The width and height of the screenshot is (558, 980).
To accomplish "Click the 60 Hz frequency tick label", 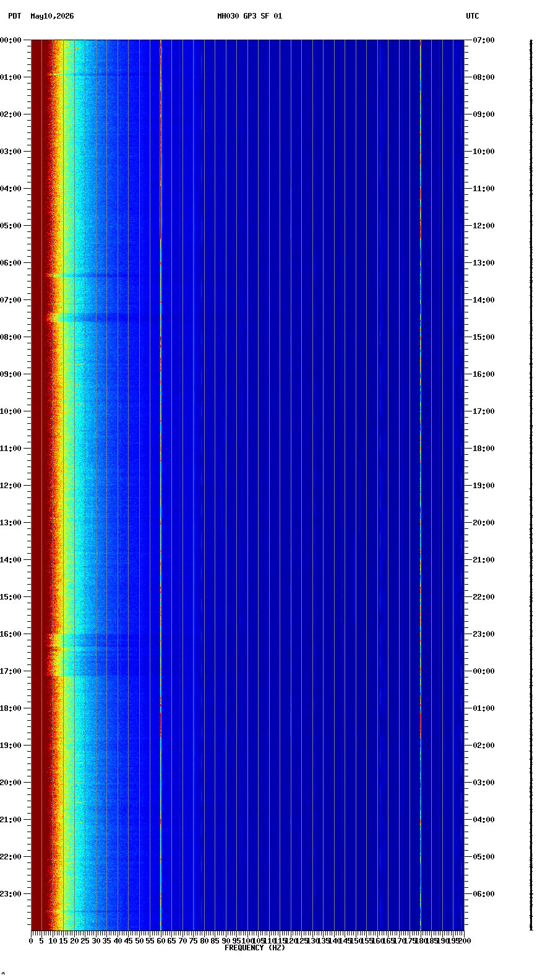I will [x=161, y=941].
